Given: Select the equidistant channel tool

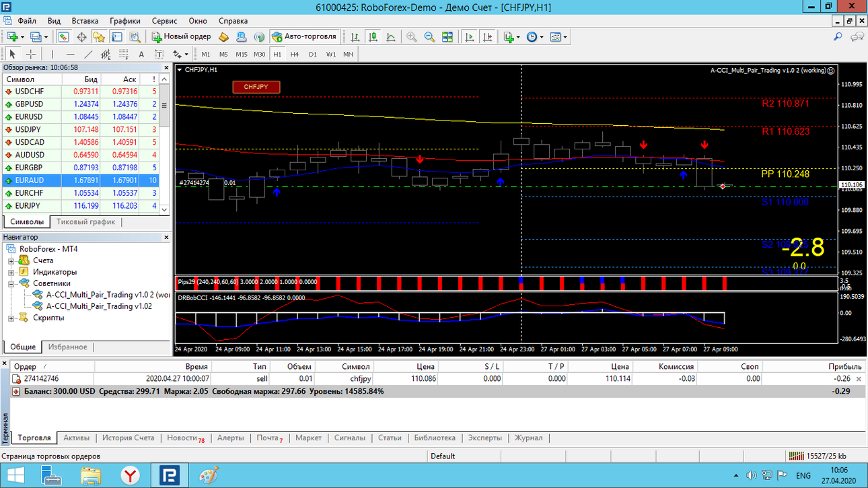Looking at the screenshot, I should pos(106,54).
